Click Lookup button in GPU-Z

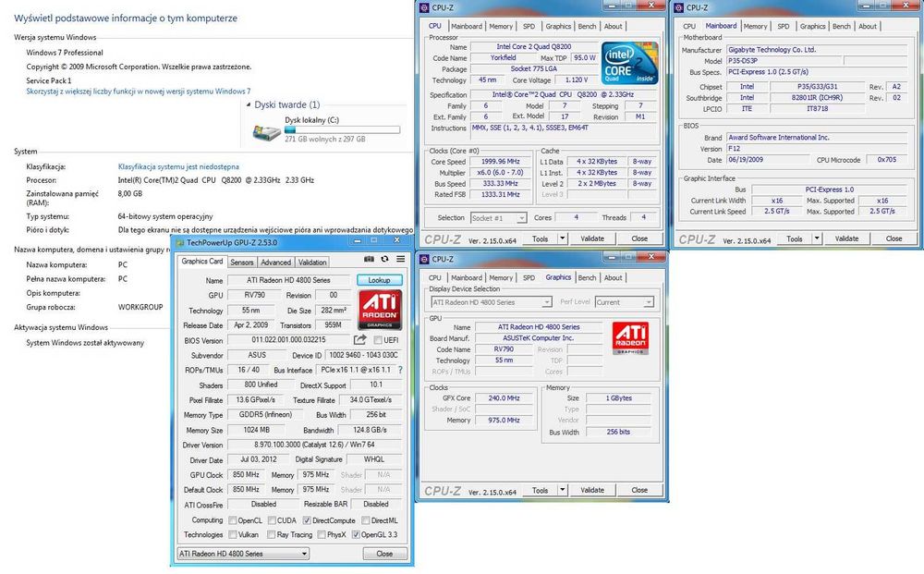pyautogui.click(x=380, y=280)
